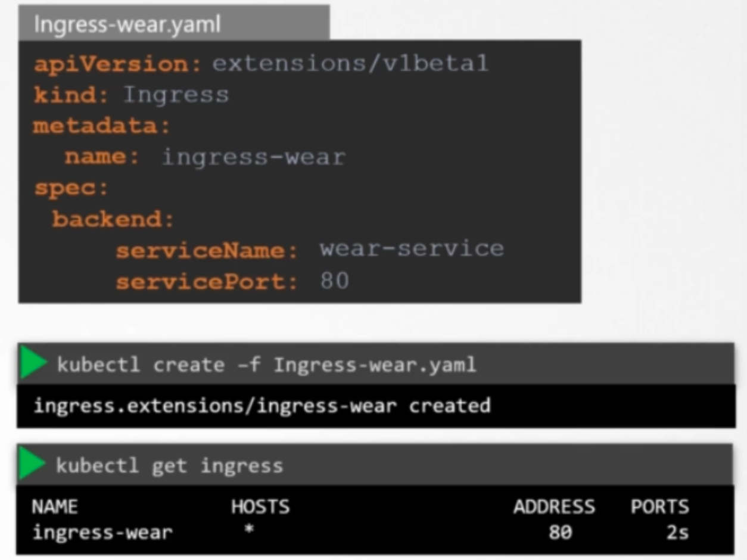747x560 pixels.
Task: Click the '80' value in the table row
Action: coord(560,531)
